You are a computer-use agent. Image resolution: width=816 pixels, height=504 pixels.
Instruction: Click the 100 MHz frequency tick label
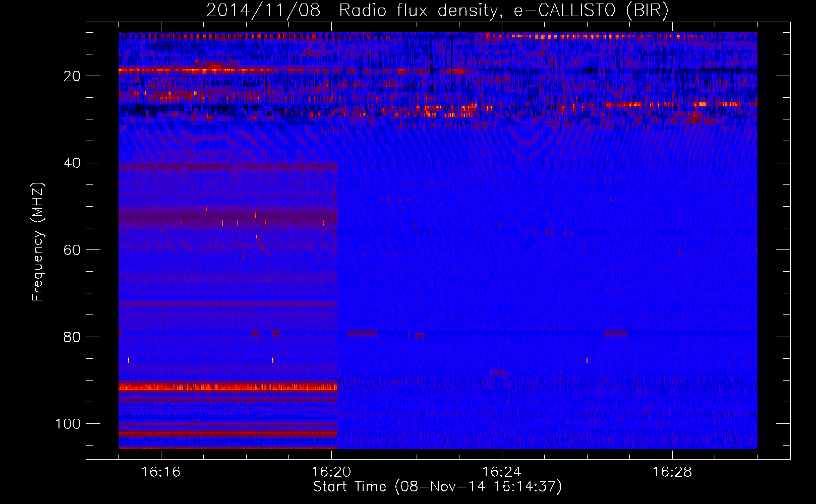click(x=68, y=424)
